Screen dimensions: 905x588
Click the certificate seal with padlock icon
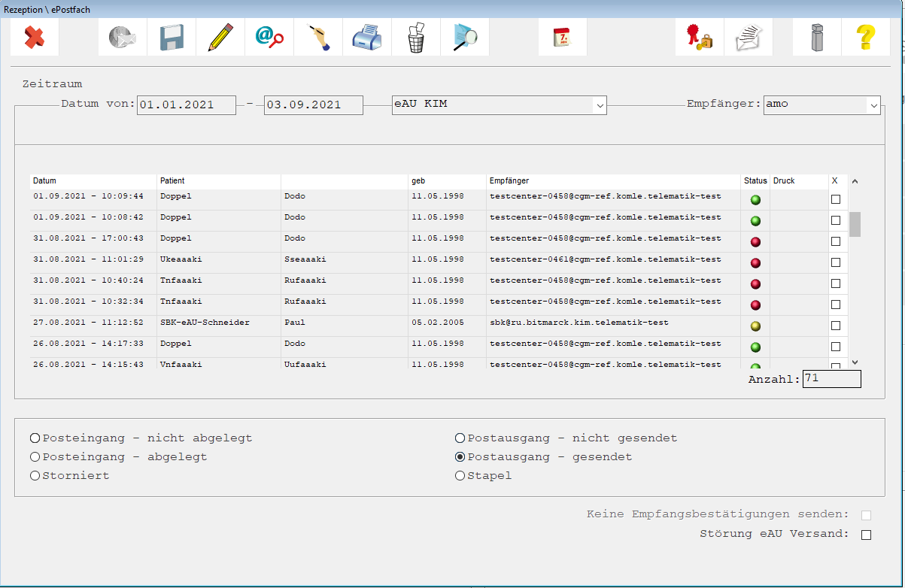click(x=700, y=37)
